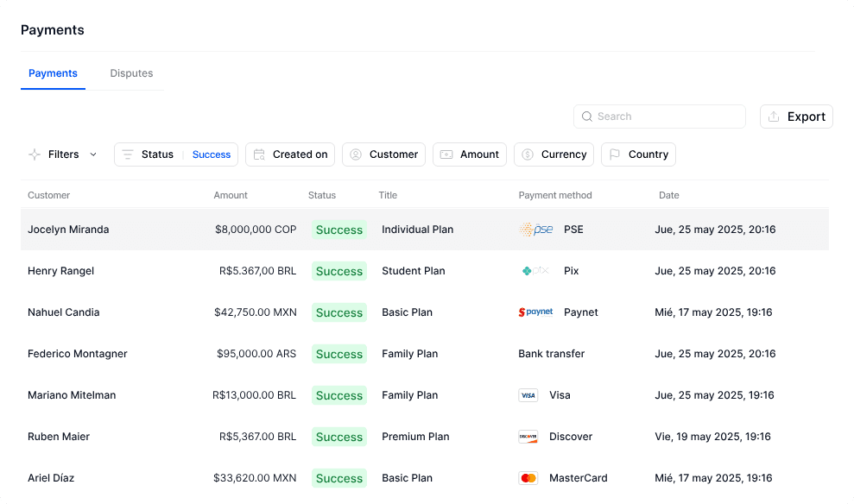The image size is (854, 504).
Task: Click the Payment method column header
Action: pyautogui.click(x=555, y=195)
